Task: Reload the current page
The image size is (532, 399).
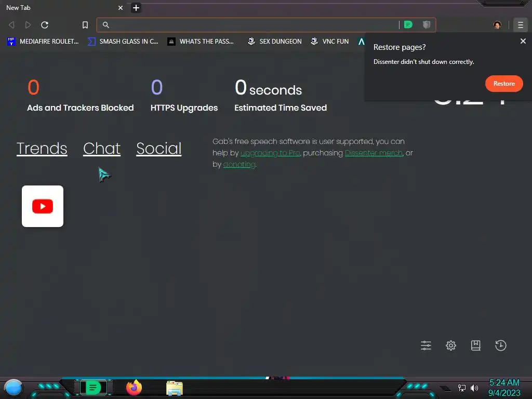Action: click(x=45, y=25)
